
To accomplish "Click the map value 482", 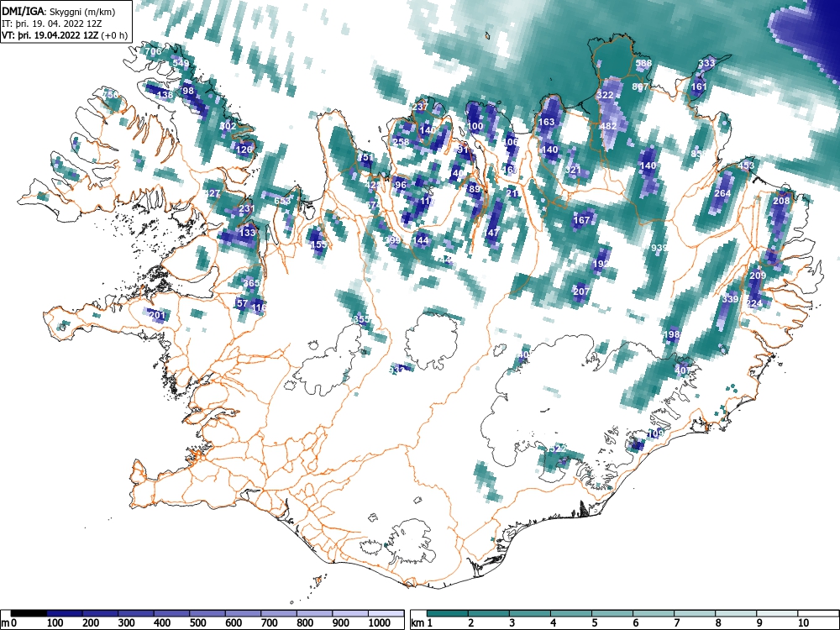I will [608, 127].
